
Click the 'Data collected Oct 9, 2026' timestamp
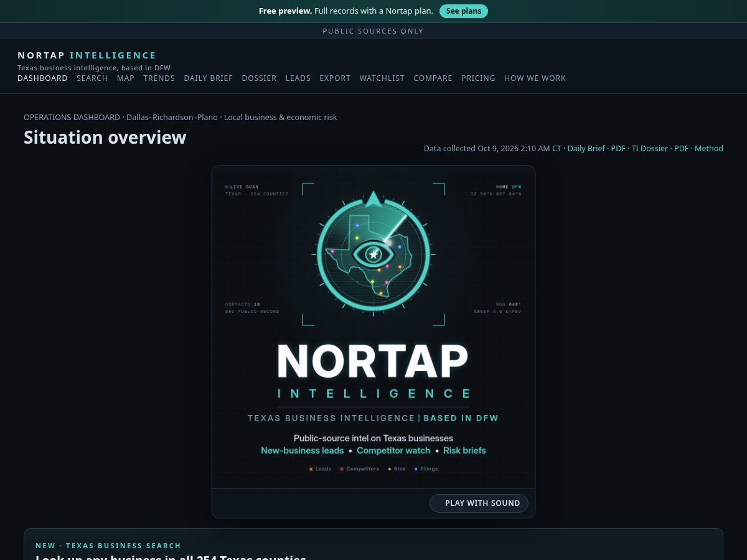point(492,149)
